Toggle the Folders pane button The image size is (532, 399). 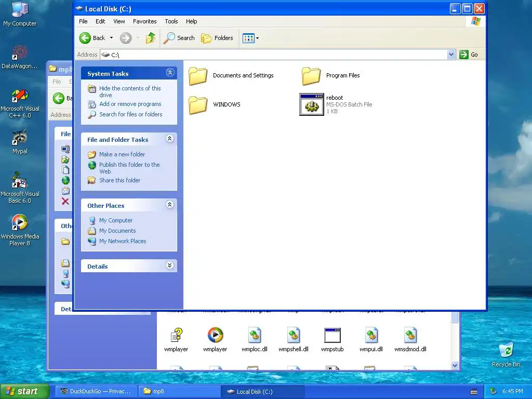[x=217, y=38]
